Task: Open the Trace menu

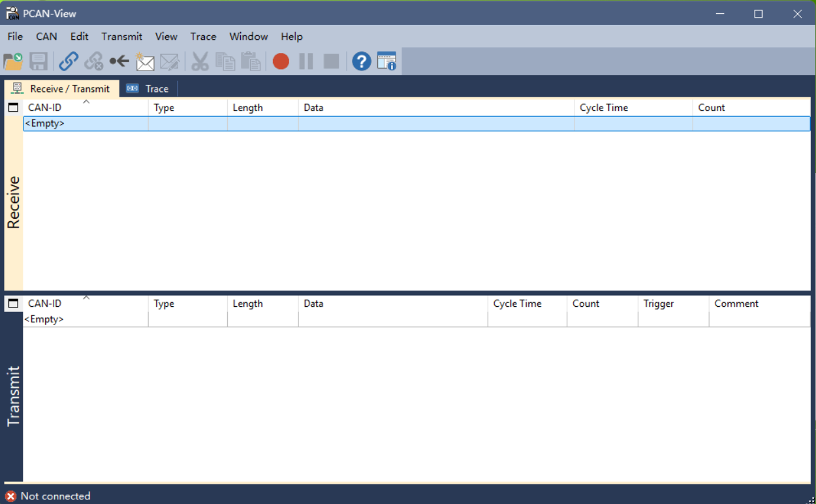Action: (x=203, y=37)
